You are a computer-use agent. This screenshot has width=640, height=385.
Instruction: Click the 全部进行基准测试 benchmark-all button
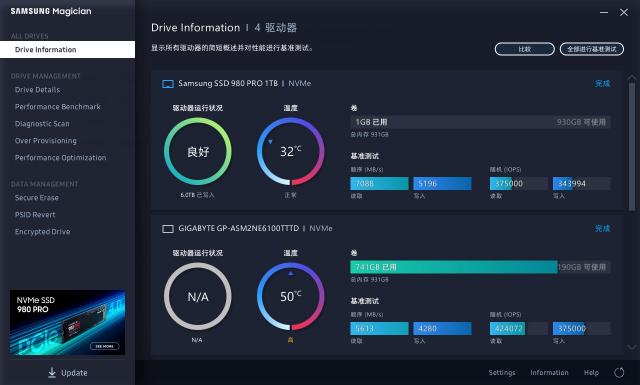(x=591, y=49)
